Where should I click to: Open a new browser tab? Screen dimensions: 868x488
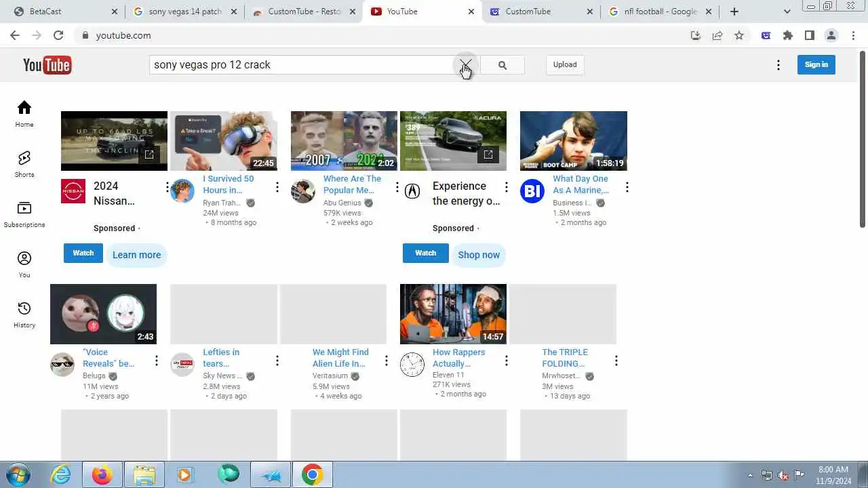coord(734,12)
